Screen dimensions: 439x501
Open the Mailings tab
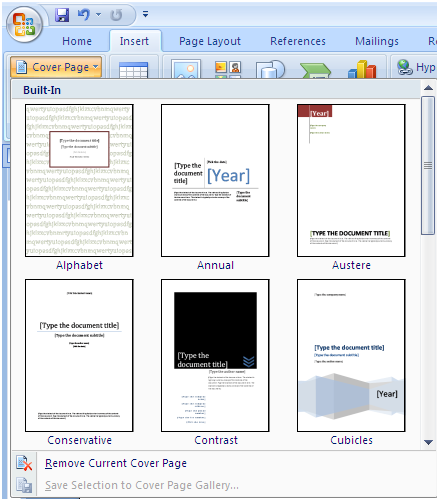click(x=377, y=41)
